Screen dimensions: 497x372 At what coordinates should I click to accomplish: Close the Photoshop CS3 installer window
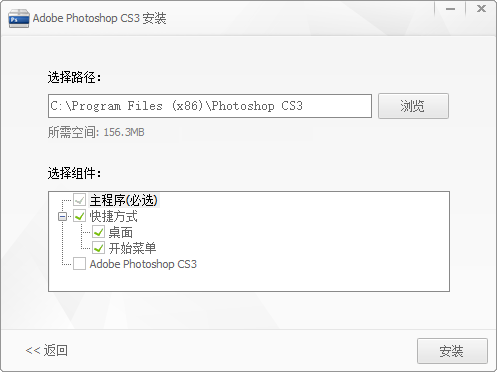tap(481, 9)
